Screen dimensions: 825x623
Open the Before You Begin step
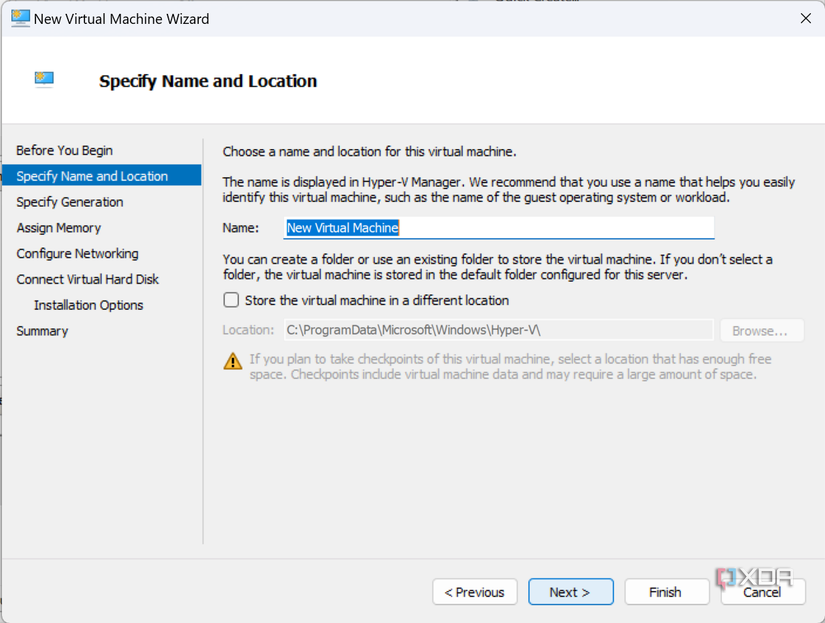coord(64,150)
